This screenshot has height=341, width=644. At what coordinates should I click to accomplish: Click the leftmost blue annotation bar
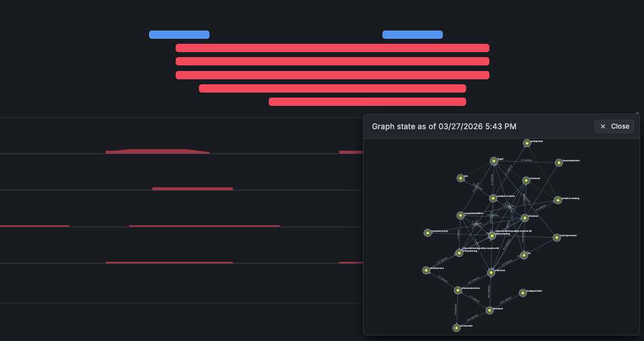coord(179,34)
